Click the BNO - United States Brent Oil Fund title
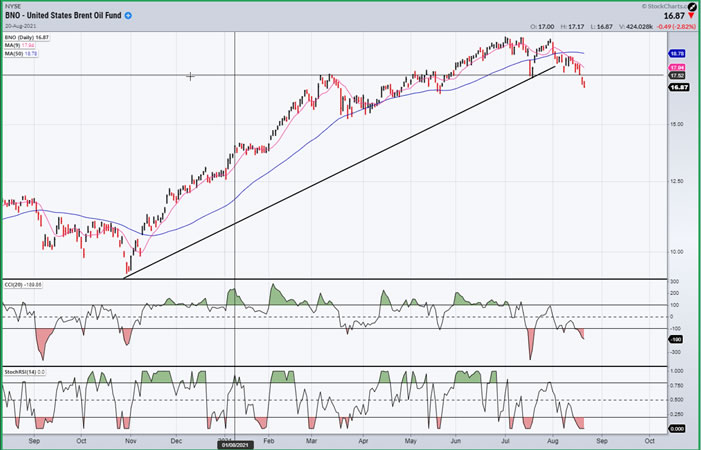 (x=63, y=16)
